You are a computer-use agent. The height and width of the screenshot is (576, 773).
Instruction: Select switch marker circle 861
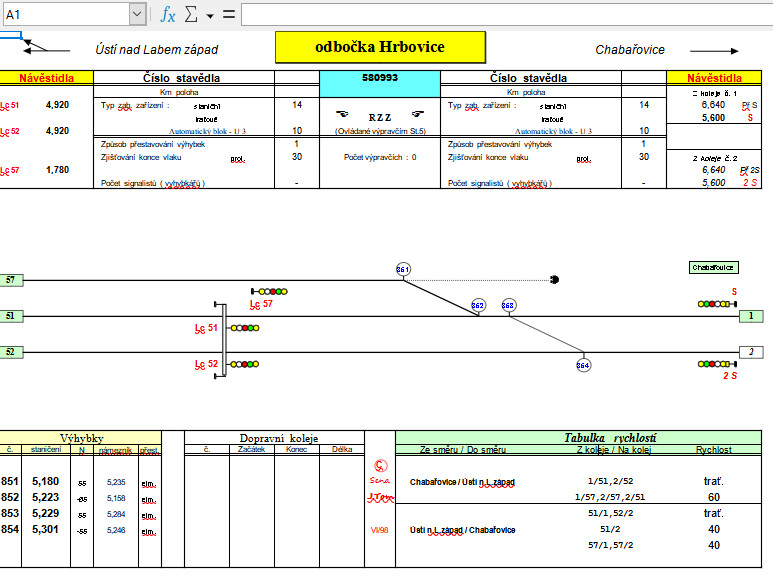(403, 269)
